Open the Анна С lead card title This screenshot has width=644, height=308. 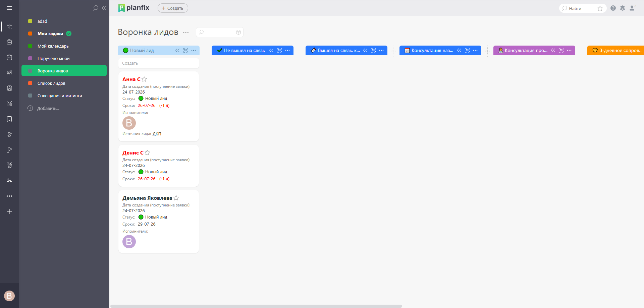pos(131,79)
